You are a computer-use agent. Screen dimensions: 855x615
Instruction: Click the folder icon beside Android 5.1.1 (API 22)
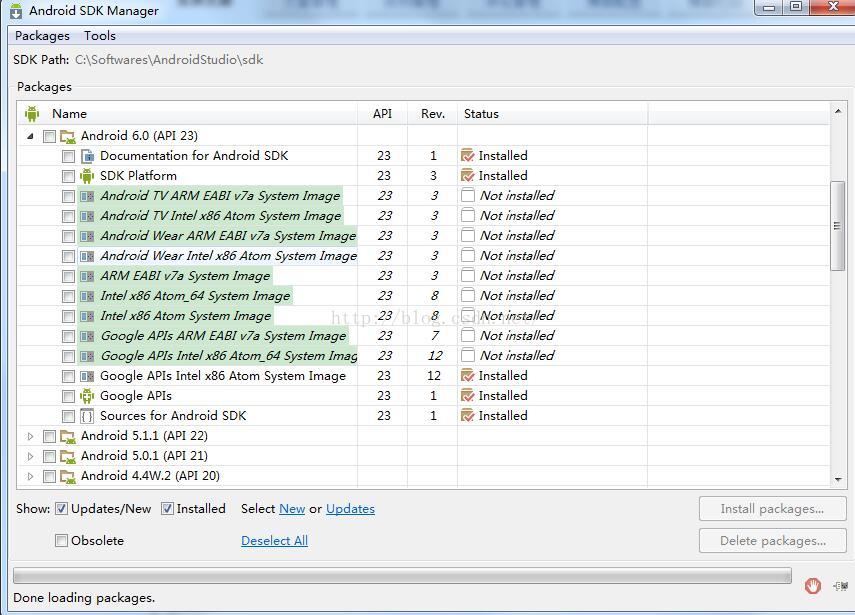coord(68,437)
